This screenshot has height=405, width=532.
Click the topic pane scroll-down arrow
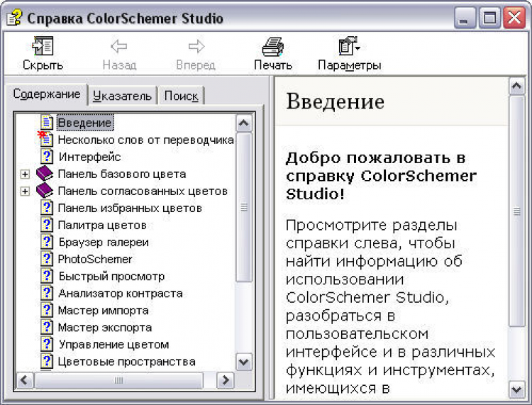(x=516, y=389)
